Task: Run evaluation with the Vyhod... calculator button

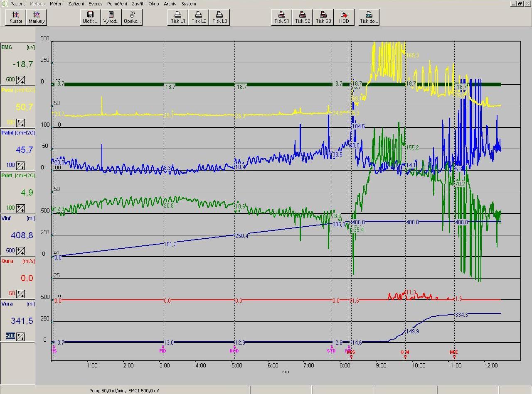Action: [x=111, y=17]
